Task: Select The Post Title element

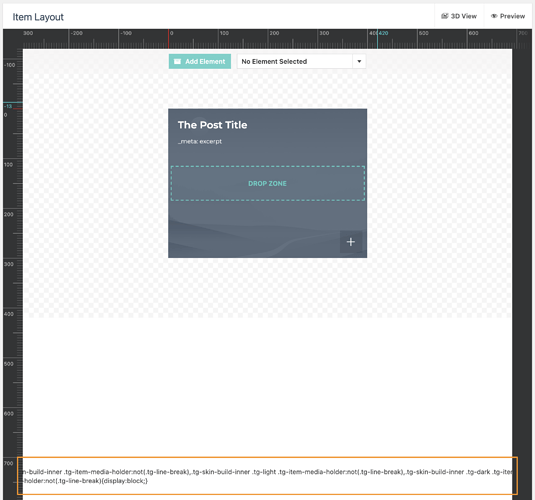Action: point(212,125)
